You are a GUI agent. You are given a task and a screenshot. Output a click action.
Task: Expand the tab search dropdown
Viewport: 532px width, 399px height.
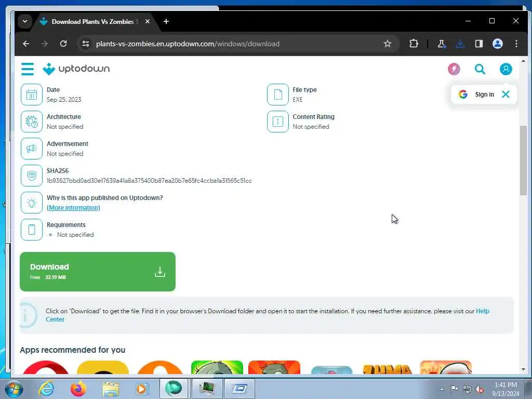[25, 21]
